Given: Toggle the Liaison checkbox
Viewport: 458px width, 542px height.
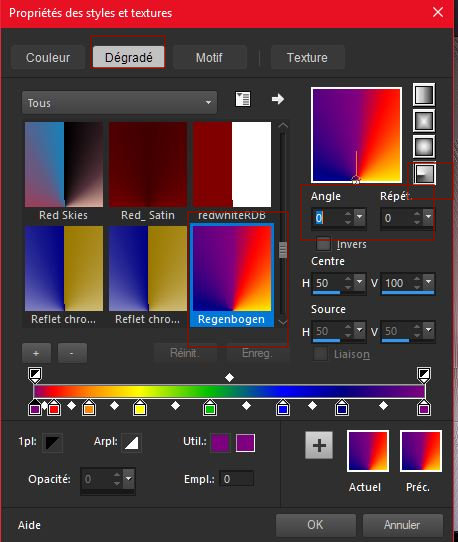Looking at the screenshot, I should click(x=320, y=354).
